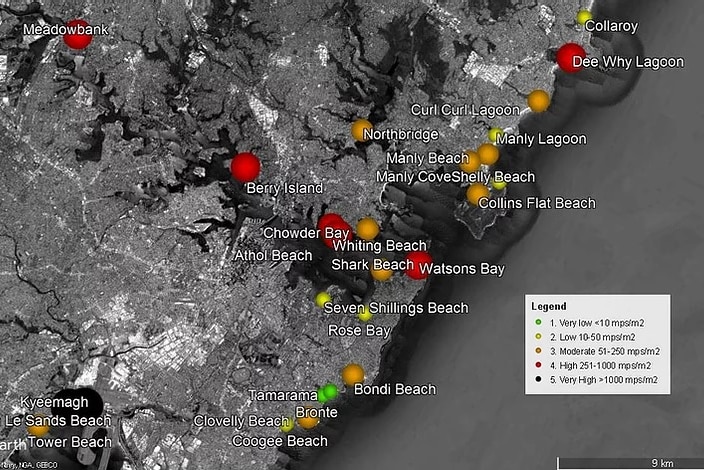Click the orange Northbridge marker

click(362, 130)
